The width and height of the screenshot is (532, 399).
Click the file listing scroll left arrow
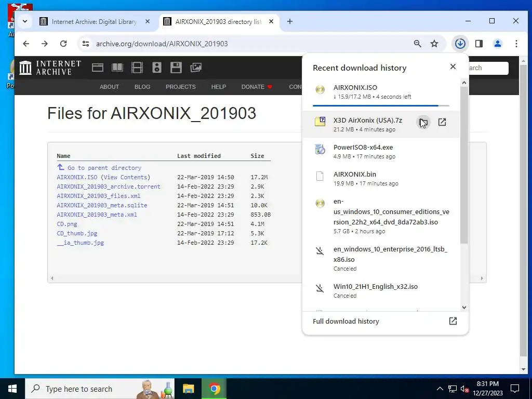(52, 278)
